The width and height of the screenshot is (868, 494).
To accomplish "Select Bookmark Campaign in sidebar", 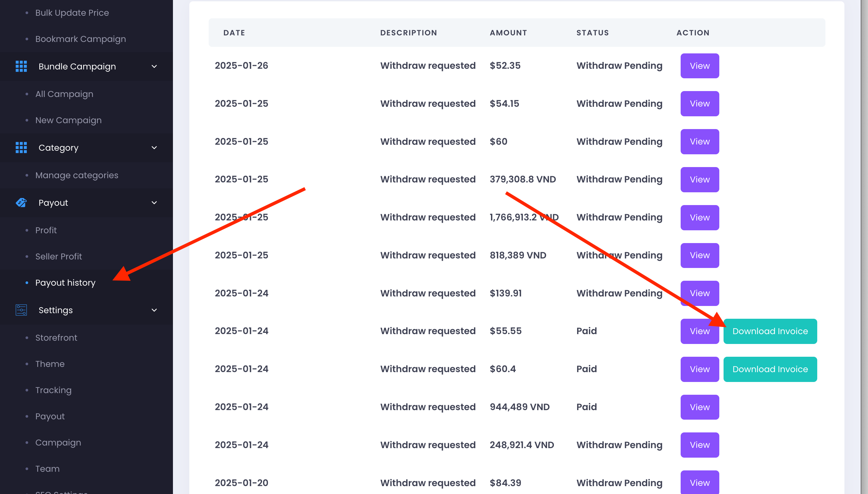I will pos(80,39).
